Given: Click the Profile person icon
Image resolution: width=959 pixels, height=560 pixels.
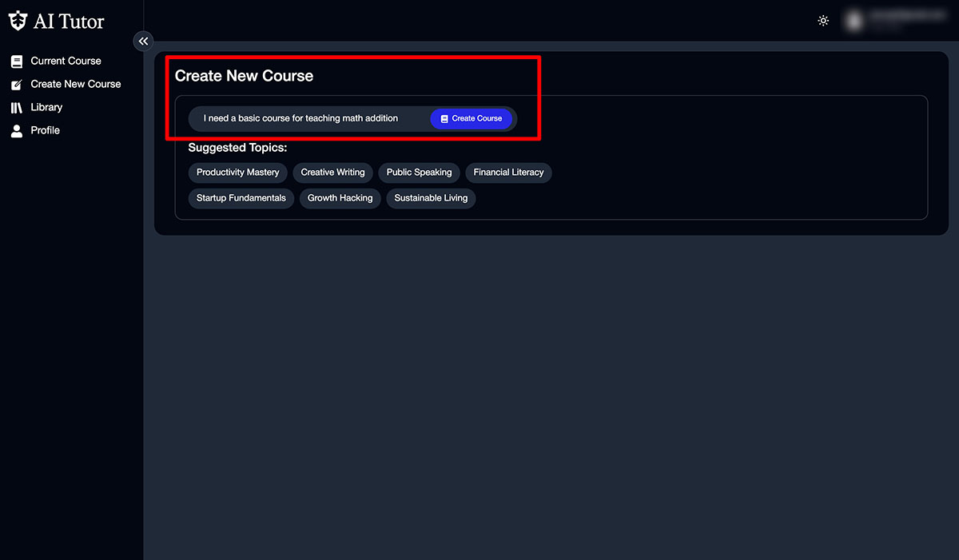Looking at the screenshot, I should 17,131.
